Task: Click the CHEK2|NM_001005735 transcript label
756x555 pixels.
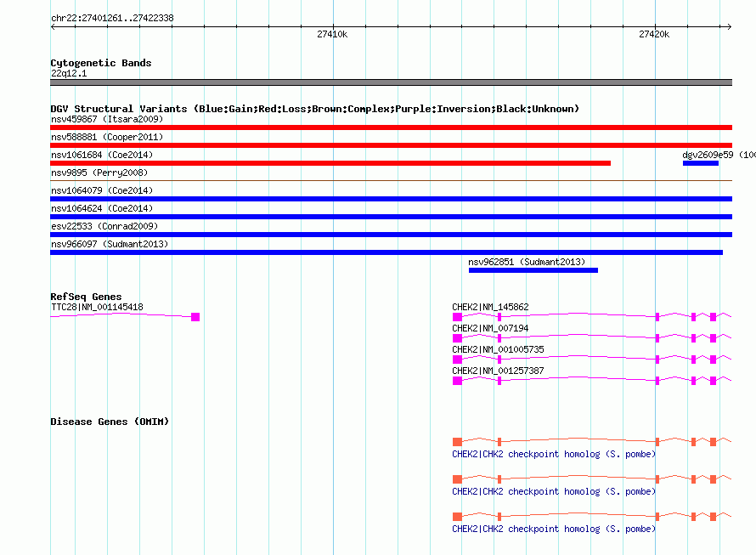Action: [498, 349]
